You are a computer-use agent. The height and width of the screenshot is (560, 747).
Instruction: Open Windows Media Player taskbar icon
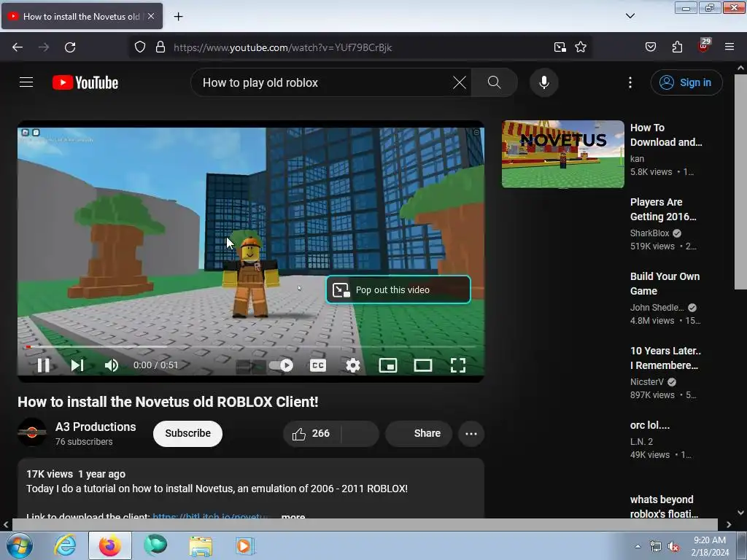coord(245,545)
